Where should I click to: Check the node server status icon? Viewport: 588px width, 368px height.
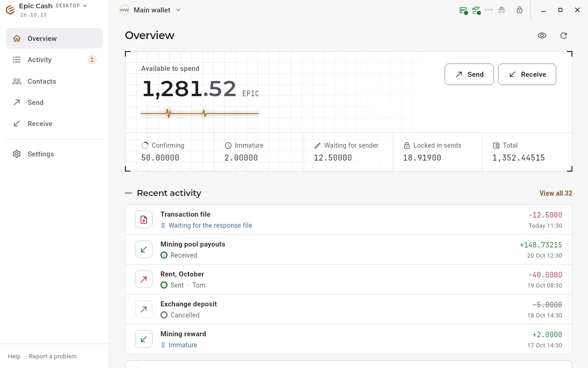[x=464, y=10]
